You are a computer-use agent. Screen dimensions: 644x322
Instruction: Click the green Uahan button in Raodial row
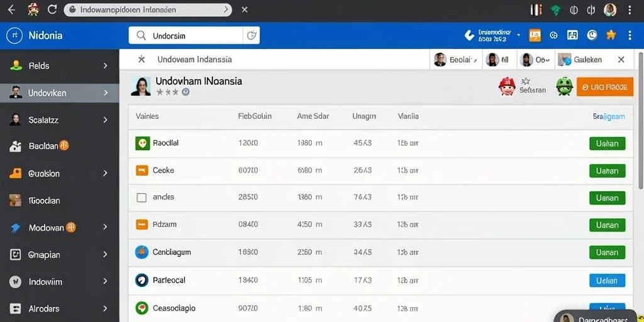[x=607, y=144]
